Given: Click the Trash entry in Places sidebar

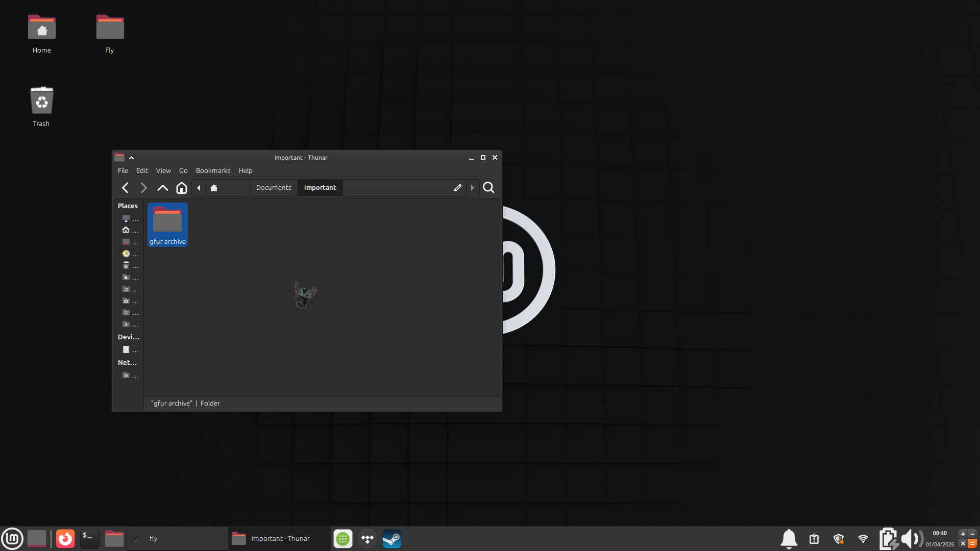Looking at the screenshot, I should 126,265.
